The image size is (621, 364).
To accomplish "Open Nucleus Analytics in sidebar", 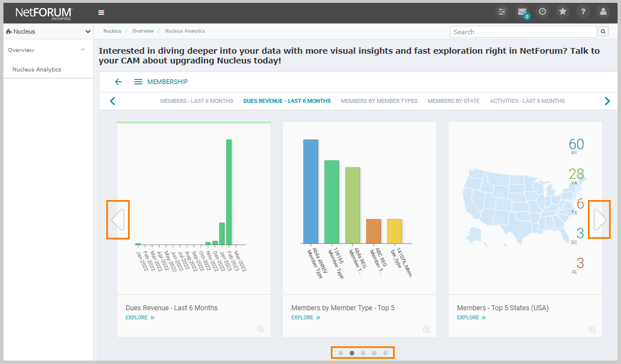I will 37,70.
